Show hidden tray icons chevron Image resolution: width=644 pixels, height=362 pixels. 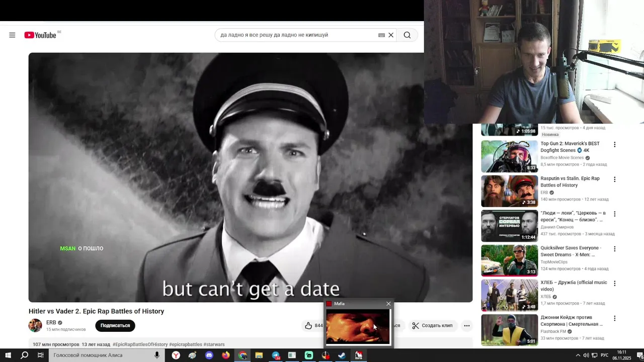click(x=578, y=355)
